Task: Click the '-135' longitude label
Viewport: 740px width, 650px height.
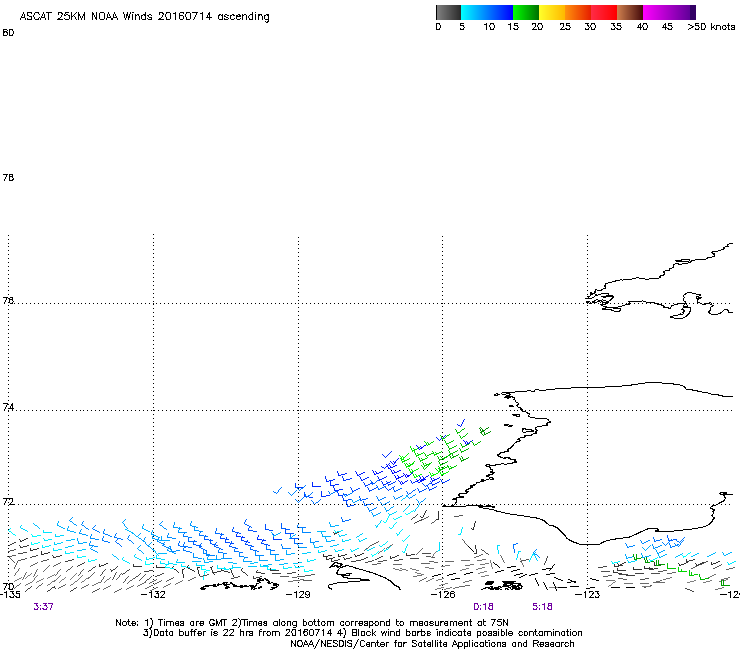Action: pos(10,594)
